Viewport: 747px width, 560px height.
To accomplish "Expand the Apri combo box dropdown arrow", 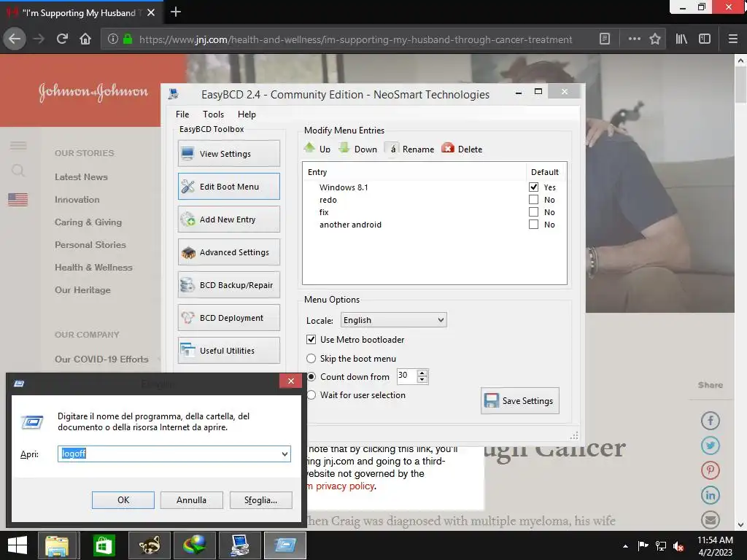I will click(x=285, y=454).
